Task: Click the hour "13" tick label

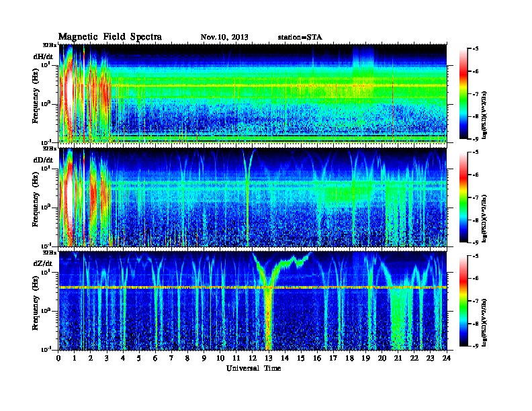Action: tap(269, 358)
